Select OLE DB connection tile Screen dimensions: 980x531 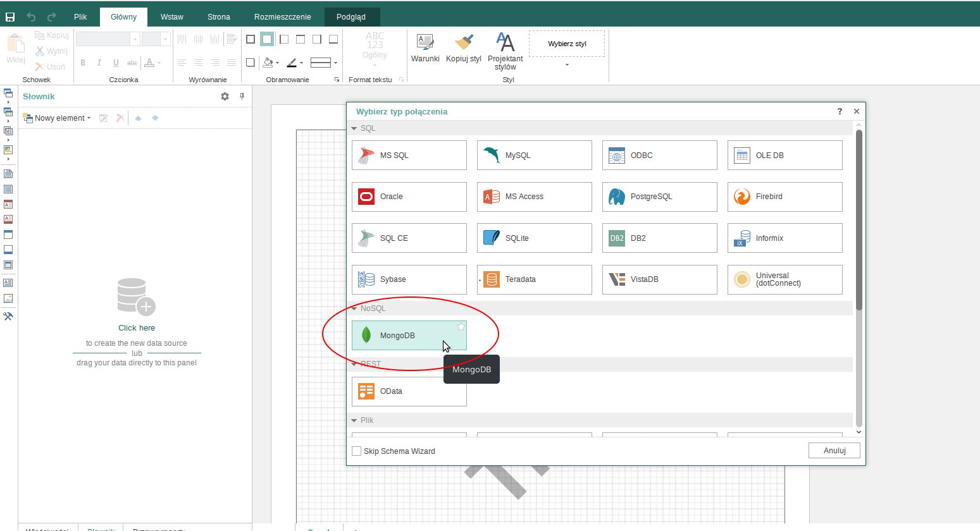click(785, 155)
